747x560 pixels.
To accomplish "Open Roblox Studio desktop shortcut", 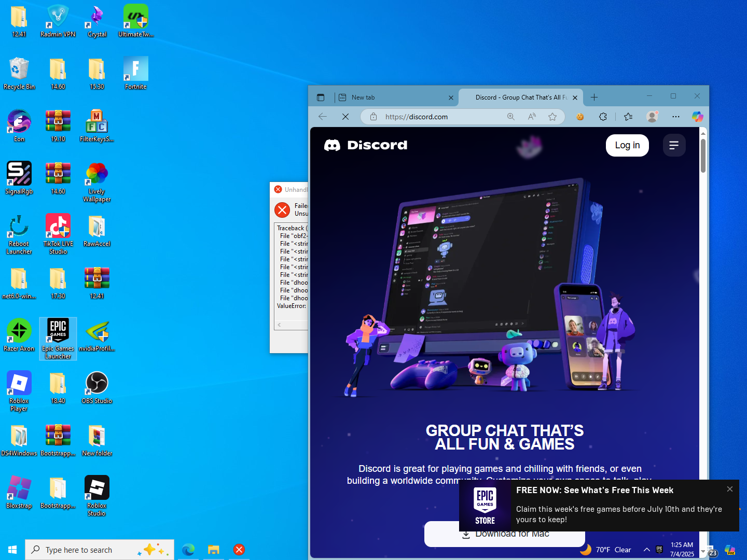I will click(x=97, y=496).
